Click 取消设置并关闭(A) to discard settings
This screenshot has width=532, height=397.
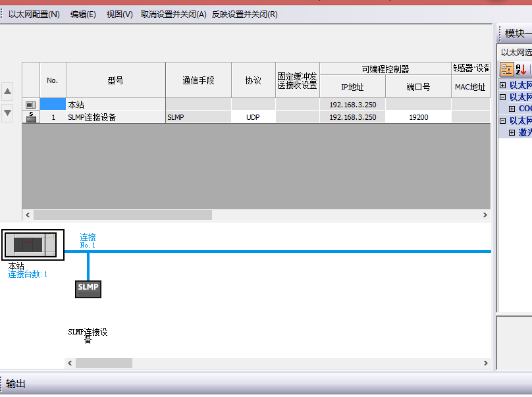pyautogui.click(x=174, y=14)
